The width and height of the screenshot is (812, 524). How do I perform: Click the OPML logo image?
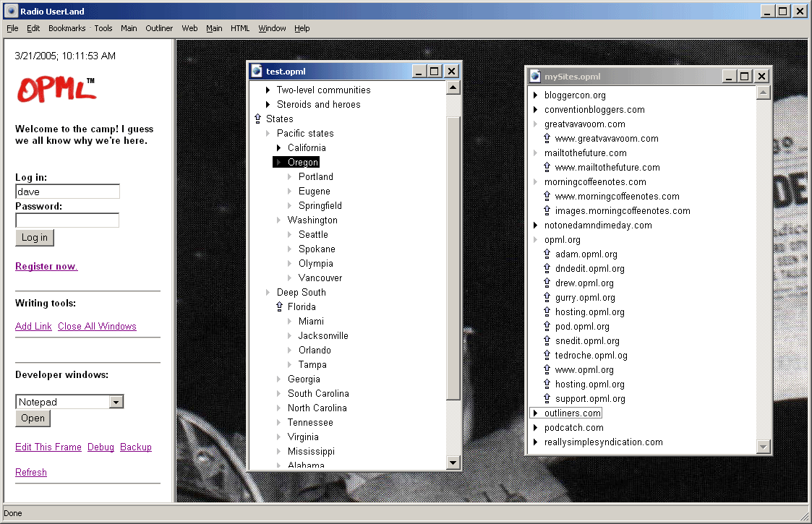[x=56, y=90]
